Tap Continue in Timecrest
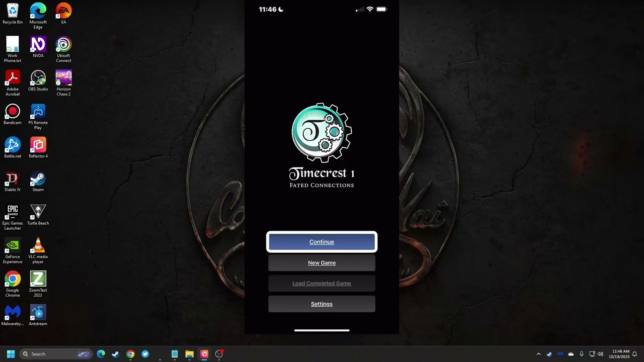 tap(321, 242)
